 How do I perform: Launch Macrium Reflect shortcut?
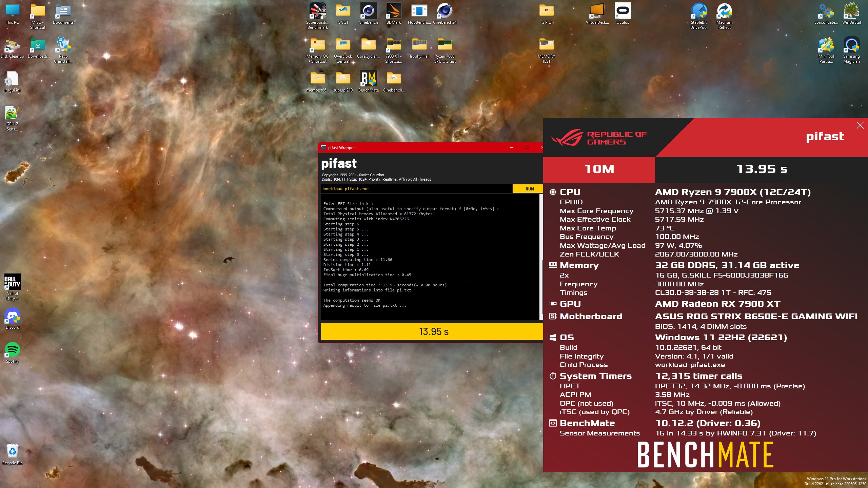724,17
